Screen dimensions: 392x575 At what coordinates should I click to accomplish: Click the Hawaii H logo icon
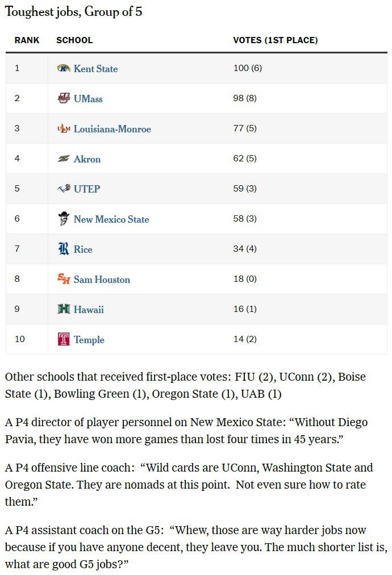[x=64, y=309]
